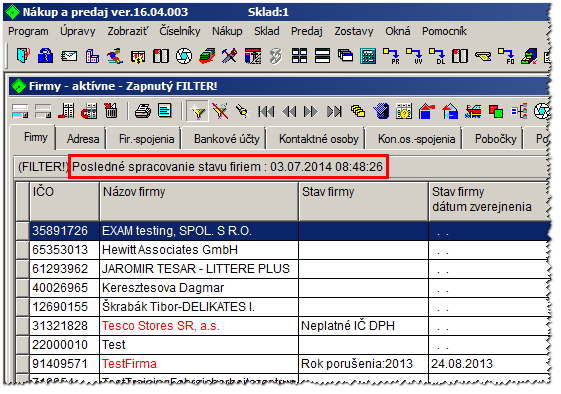Image resolution: width=561 pixels, height=394 pixels.
Task: Click the pink building companies icon
Action: 92,56
